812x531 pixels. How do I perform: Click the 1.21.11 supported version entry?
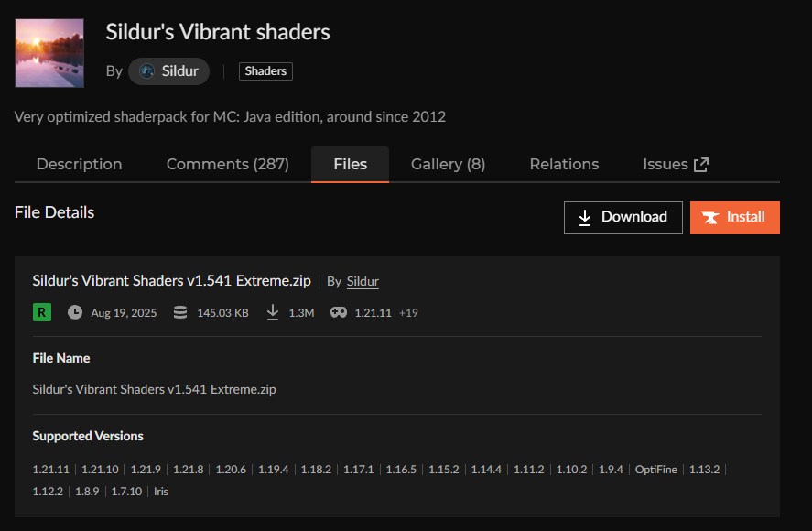pyautogui.click(x=51, y=469)
